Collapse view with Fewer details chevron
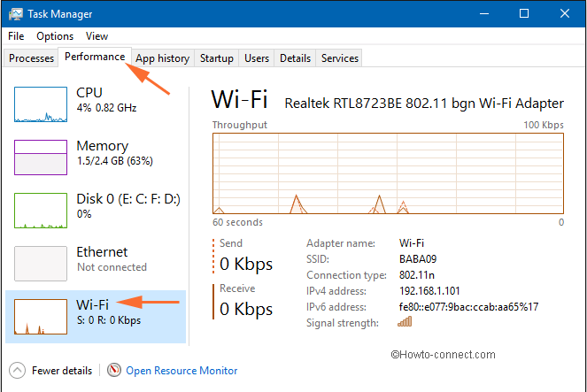587x392 pixels. 17,371
